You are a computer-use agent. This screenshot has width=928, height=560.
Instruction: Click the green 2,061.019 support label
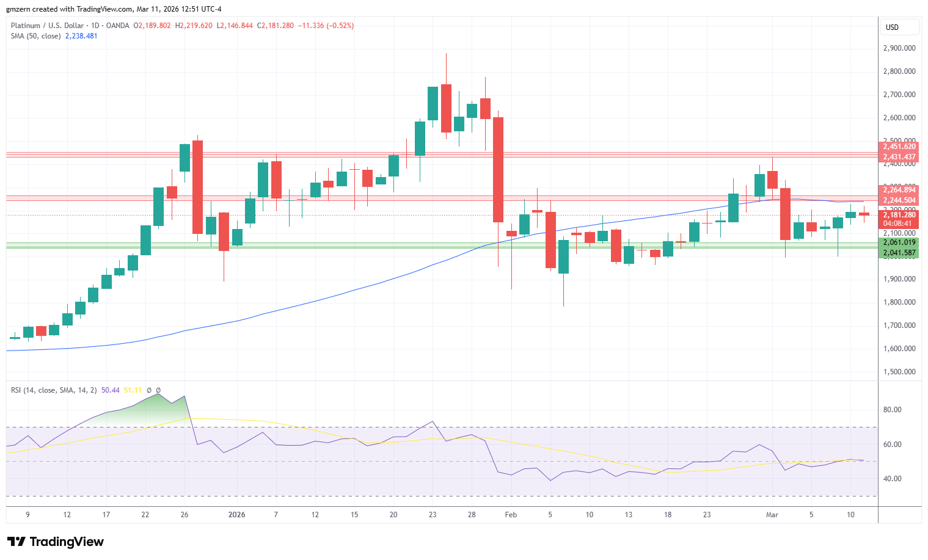(898, 242)
